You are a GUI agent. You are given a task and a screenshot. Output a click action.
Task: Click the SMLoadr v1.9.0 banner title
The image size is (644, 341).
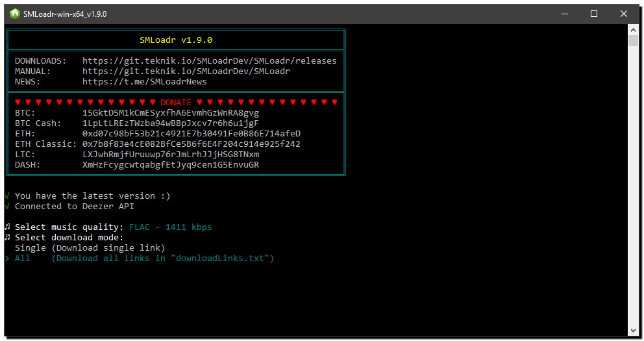[x=176, y=40]
